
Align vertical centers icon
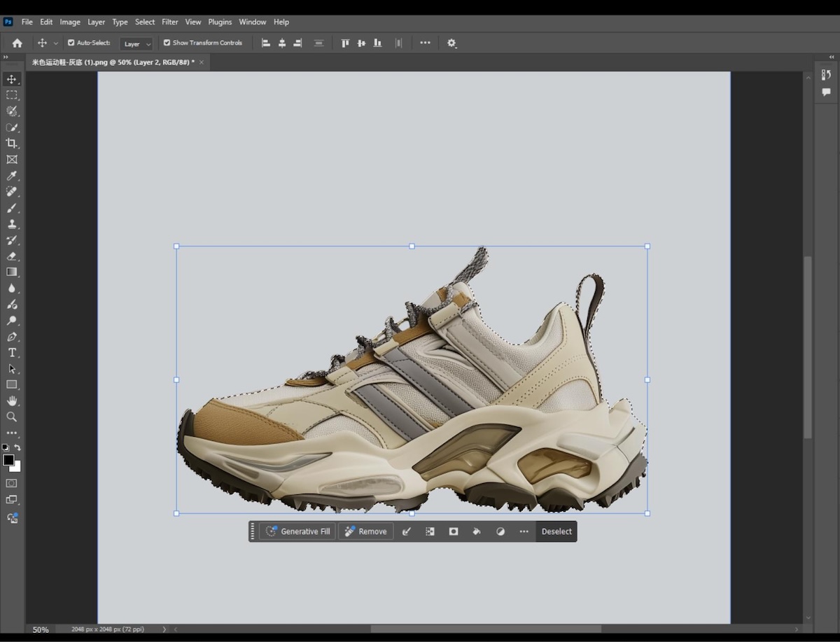click(361, 43)
